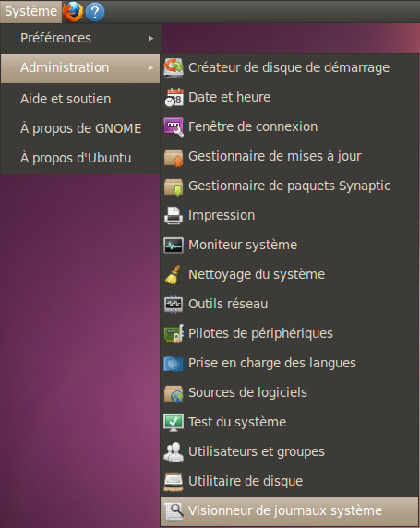The height and width of the screenshot is (528, 420).
Task: Choose À propos de GNOME
Action: pyautogui.click(x=80, y=128)
